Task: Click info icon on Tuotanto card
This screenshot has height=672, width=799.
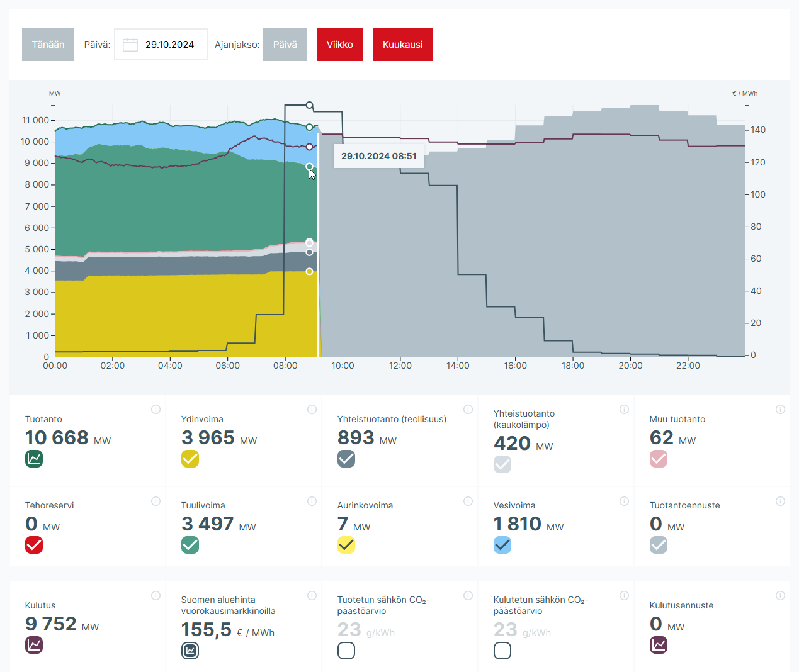Action: [x=156, y=410]
